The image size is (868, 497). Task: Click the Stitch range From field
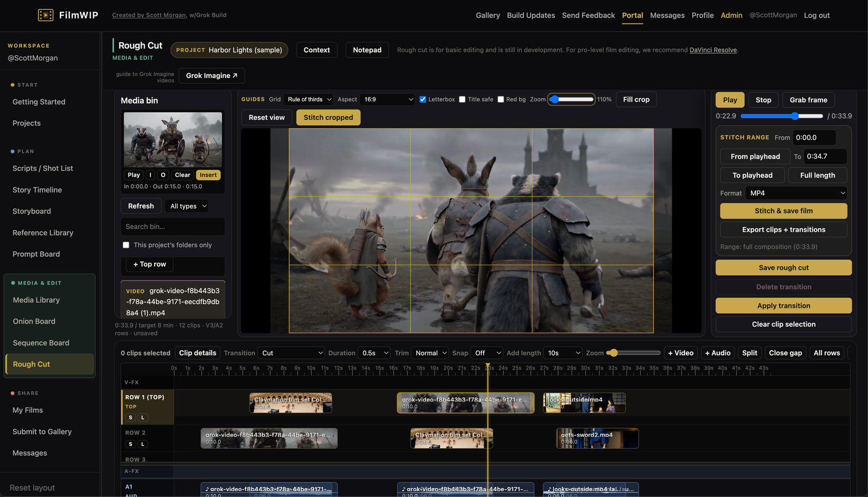tap(814, 138)
